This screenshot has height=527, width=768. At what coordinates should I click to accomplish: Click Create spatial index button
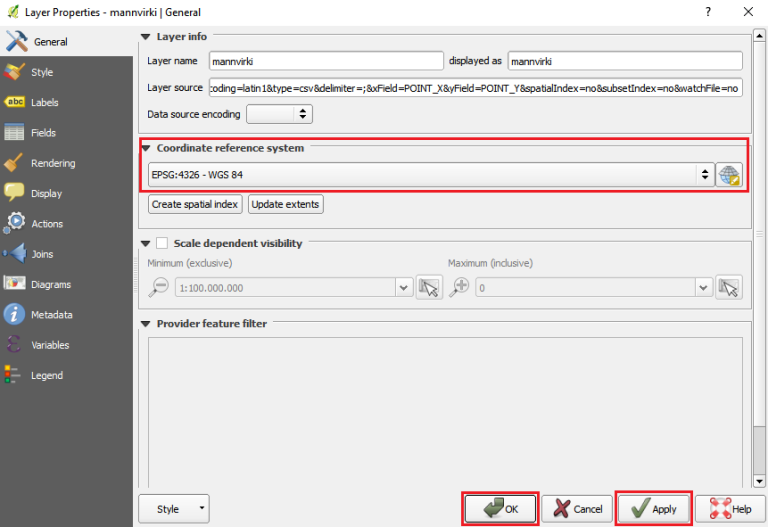(x=195, y=204)
